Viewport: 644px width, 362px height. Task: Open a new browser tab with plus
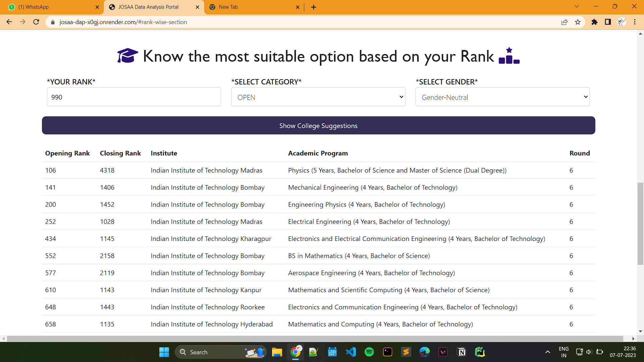(x=314, y=7)
